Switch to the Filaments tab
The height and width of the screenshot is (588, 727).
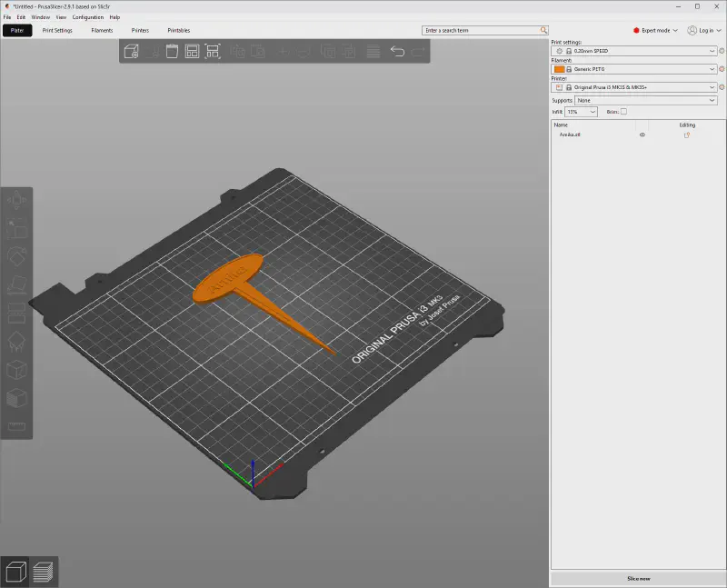(102, 30)
